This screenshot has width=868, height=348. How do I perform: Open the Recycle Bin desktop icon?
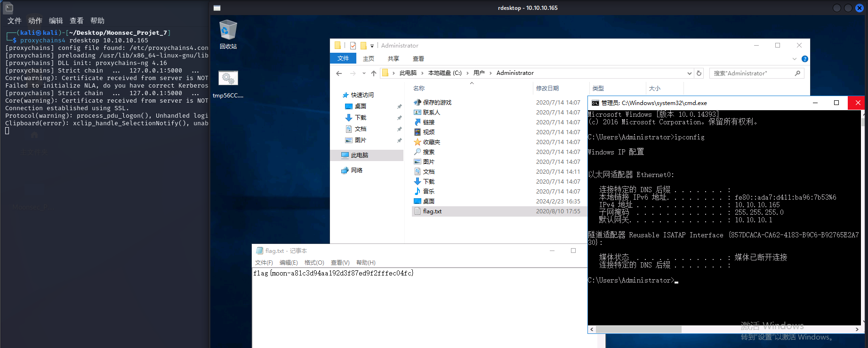click(x=228, y=34)
